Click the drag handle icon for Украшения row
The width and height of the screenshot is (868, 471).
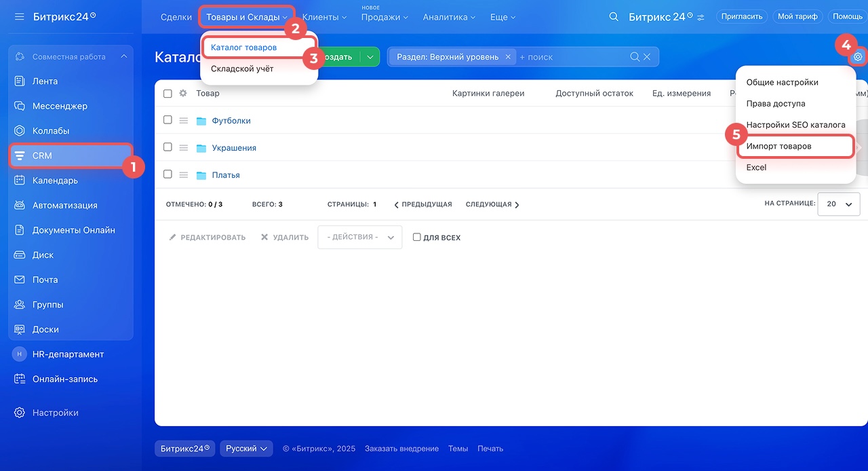(183, 148)
